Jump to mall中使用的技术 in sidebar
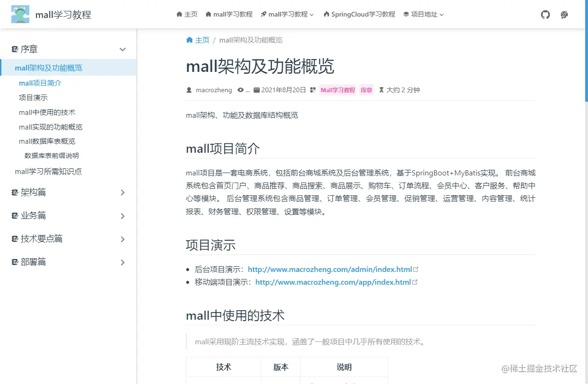The width and height of the screenshot is (588, 384). pos(47,113)
